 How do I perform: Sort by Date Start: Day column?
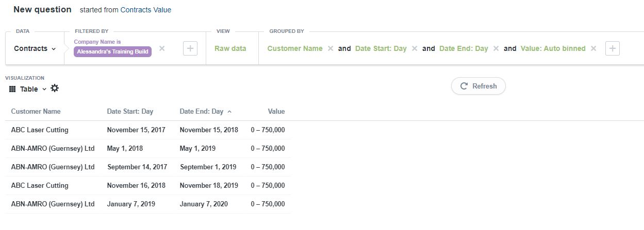click(130, 111)
